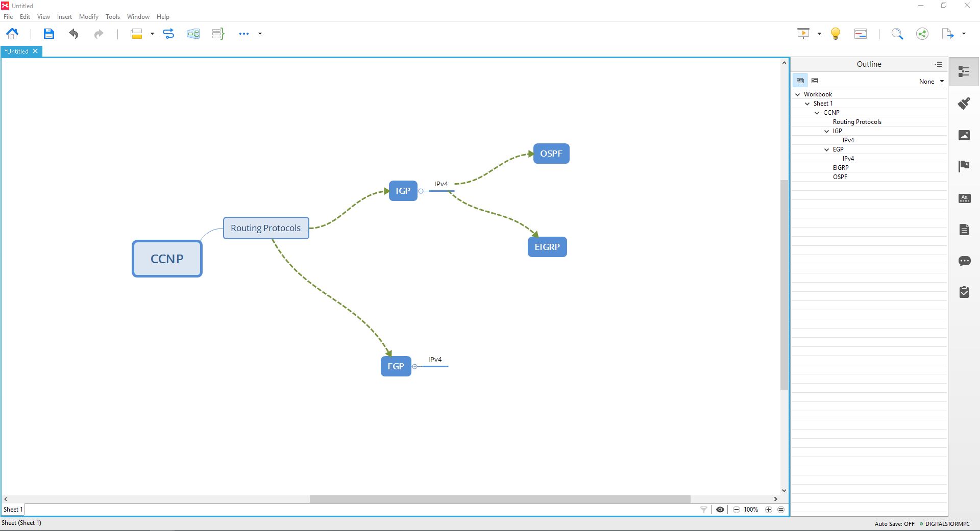Screen dimensions: 980x531
Task: Collapse Sheet 1 in outline
Action: [x=807, y=104]
